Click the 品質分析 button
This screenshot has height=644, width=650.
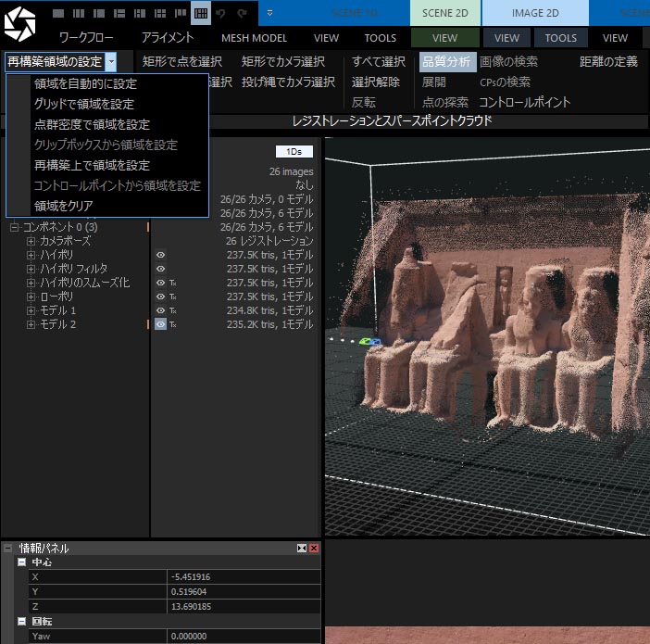coord(445,62)
